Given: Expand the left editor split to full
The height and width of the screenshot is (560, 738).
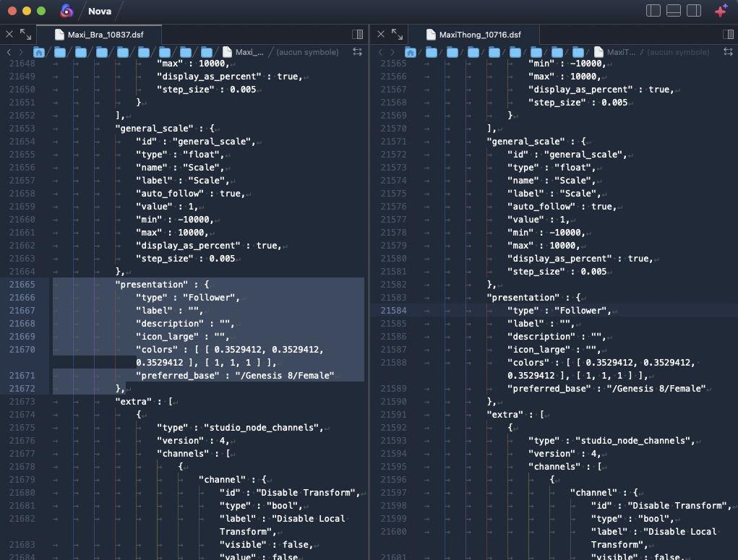Looking at the screenshot, I should (25, 34).
